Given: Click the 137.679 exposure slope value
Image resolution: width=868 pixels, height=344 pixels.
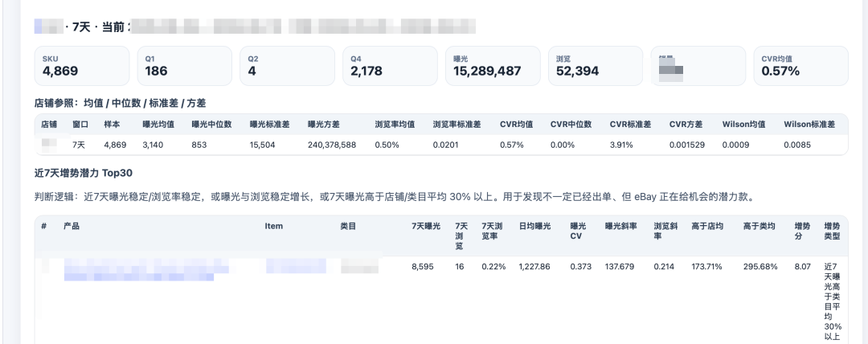Looking at the screenshot, I should (x=620, y=267).
